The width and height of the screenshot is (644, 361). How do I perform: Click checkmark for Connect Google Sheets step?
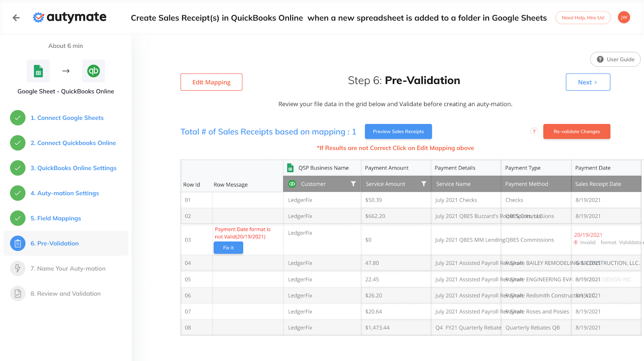pos(18,118)
